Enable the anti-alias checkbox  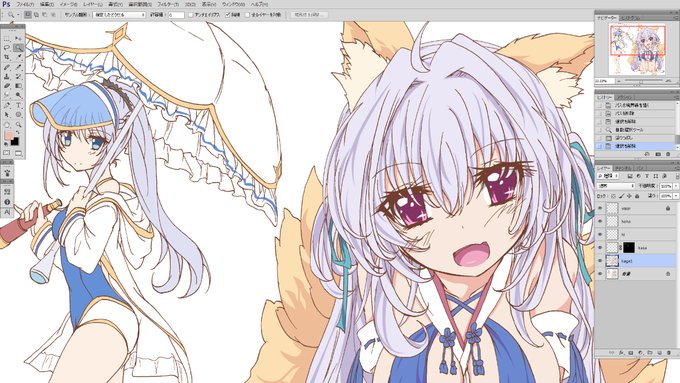(191, 15)
